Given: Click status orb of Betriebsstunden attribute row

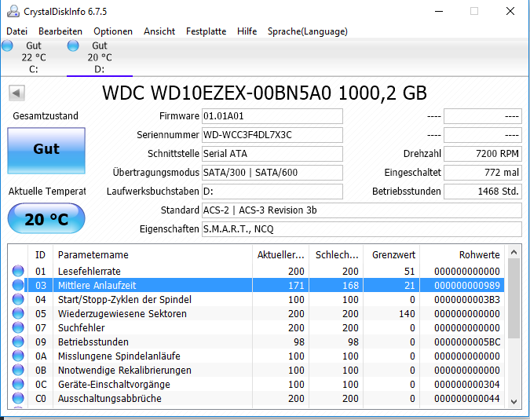Looking at the screenshot, I should point(18,342).
